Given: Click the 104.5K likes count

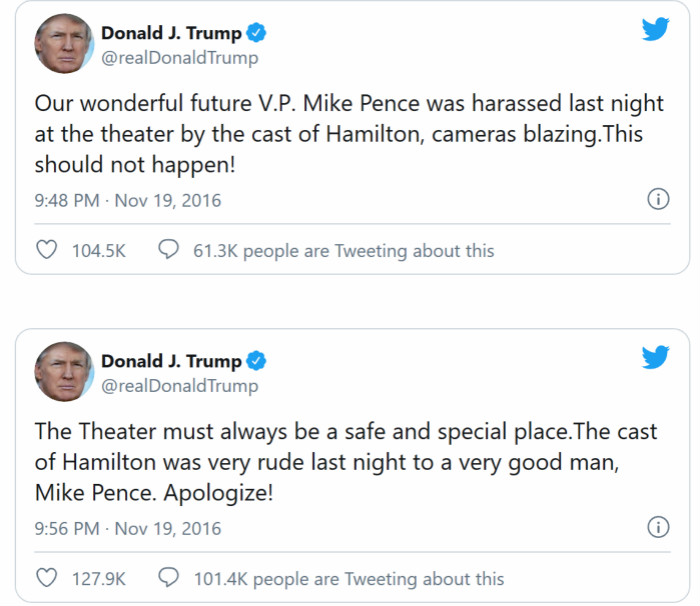Looking at the screenshot, I should pyautogui.click(x=98, y=250).
